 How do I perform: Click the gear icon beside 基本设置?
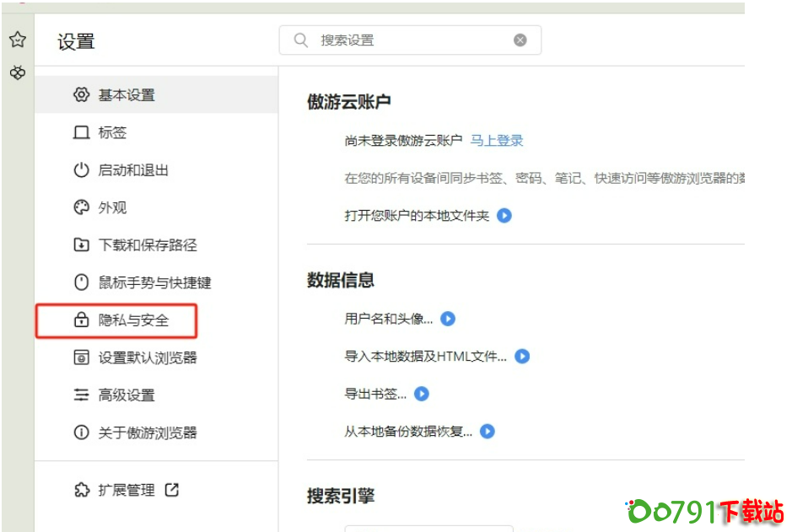81,94
